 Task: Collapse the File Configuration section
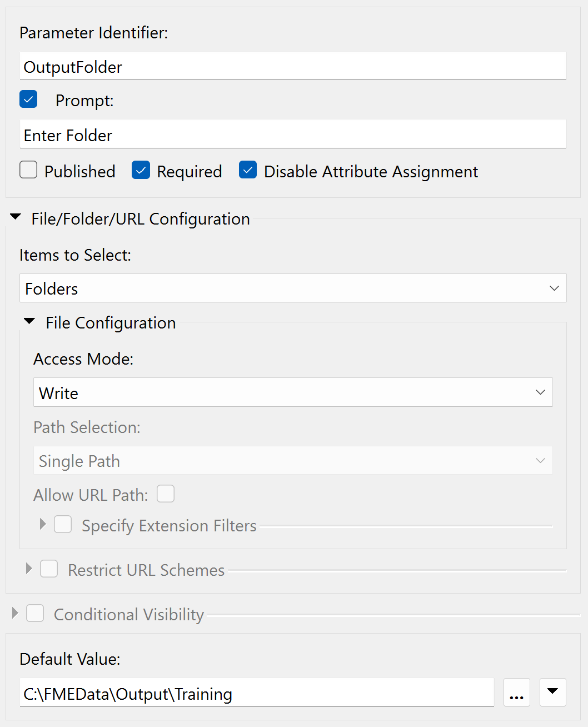[29, 321]
